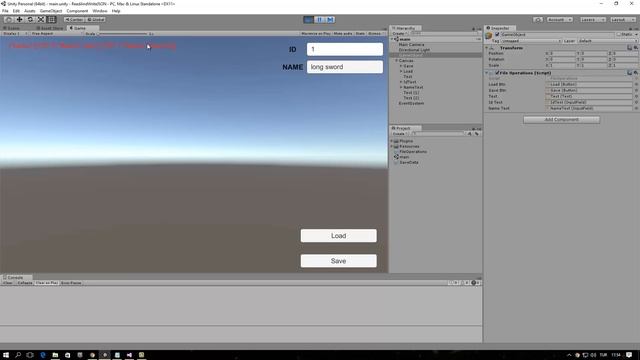Open the Help menu

coord(116,11)
